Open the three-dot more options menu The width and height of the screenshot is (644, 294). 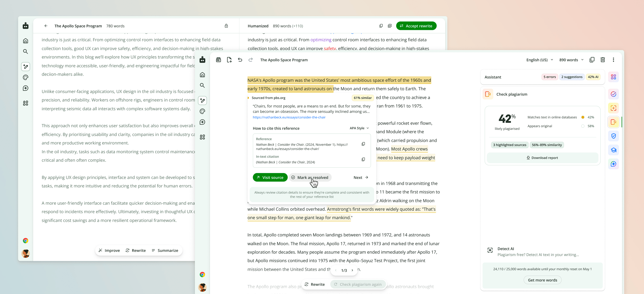coord(613,60)
